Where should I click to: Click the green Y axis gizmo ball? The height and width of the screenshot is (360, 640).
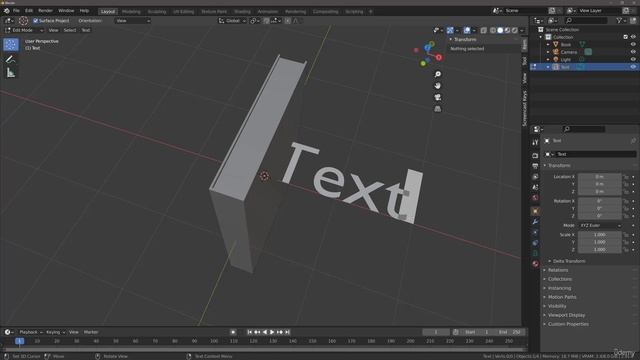(x=423, y=63)
